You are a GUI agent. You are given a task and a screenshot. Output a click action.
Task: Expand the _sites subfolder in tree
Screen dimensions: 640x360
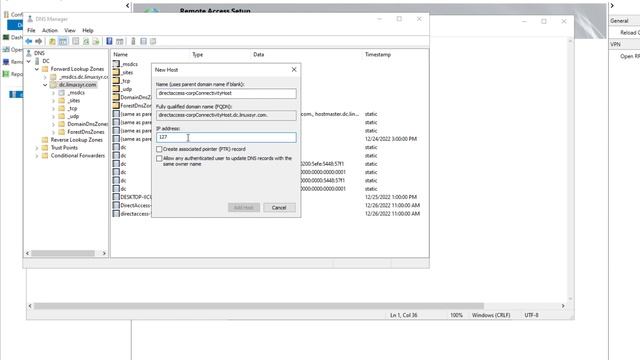pyautogui.click(x=53, y=101)
